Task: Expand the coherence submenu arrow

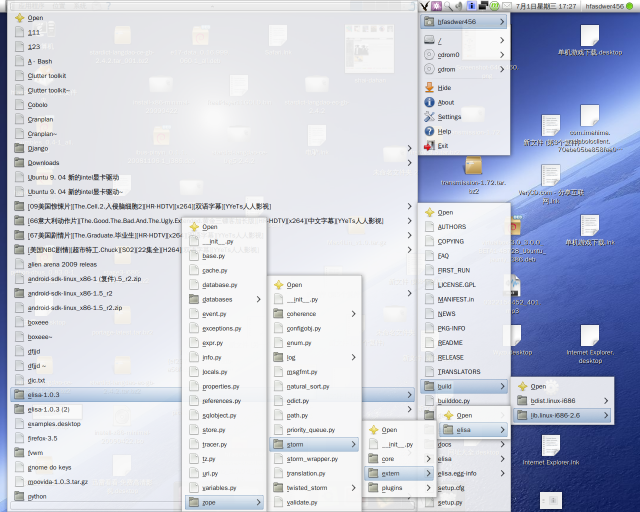Action: [353, 314]
